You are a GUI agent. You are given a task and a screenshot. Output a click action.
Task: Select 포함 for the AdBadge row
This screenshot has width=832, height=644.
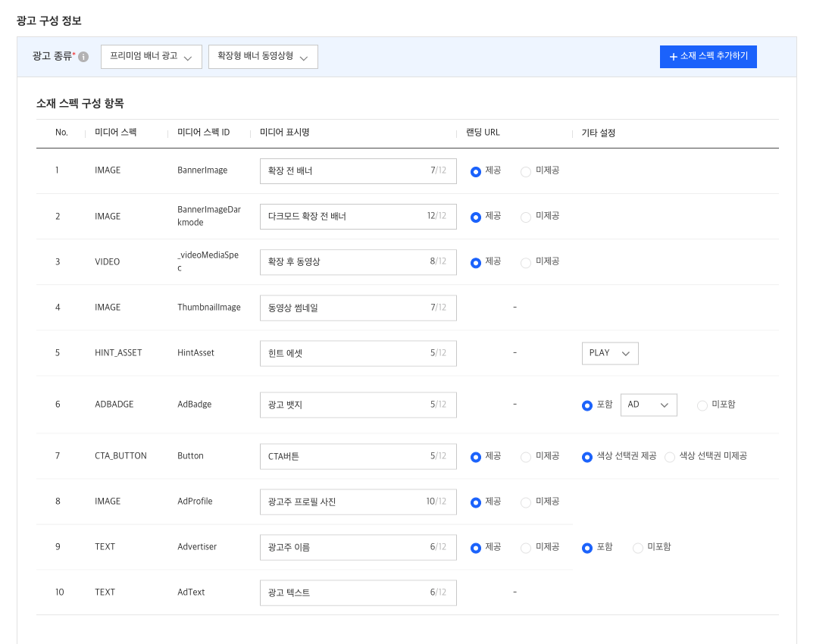[587, 405]
